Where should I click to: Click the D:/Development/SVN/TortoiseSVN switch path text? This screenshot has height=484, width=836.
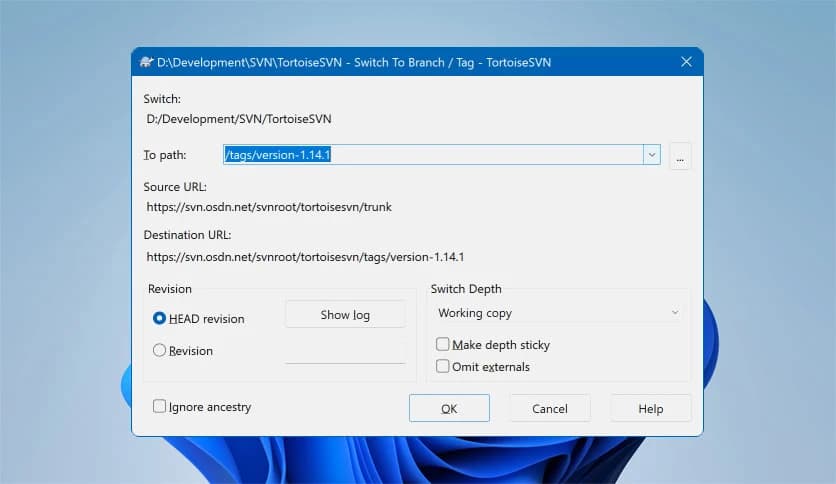(239, 119)
